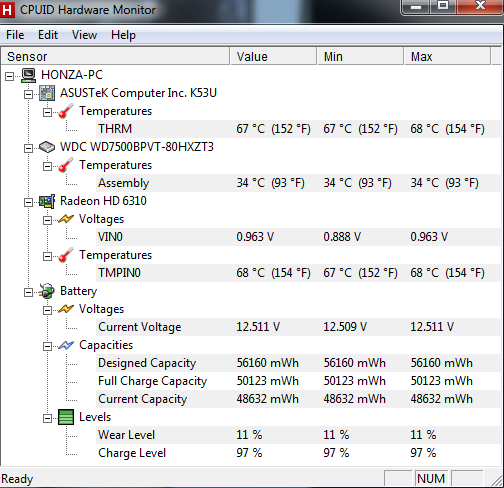Click the HONZA-PC label

click(x=72, y=75)
